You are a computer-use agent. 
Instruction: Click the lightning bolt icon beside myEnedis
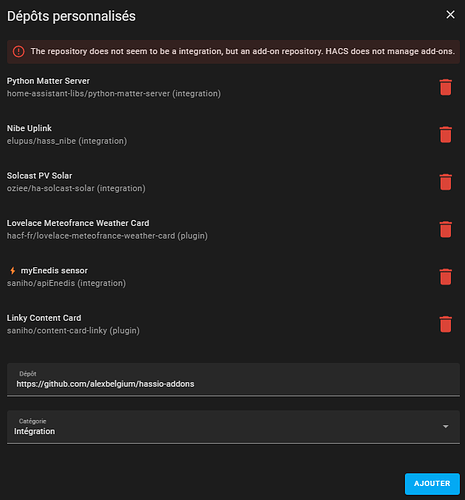(x=13, y=270)
